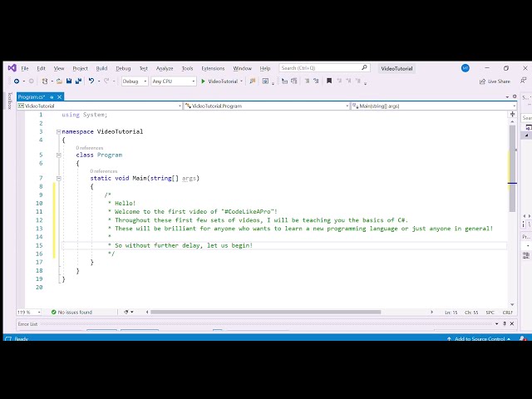The image size is (532, 399).
Task: Open the editor tab settings gear icon
Action: point(515,96)
